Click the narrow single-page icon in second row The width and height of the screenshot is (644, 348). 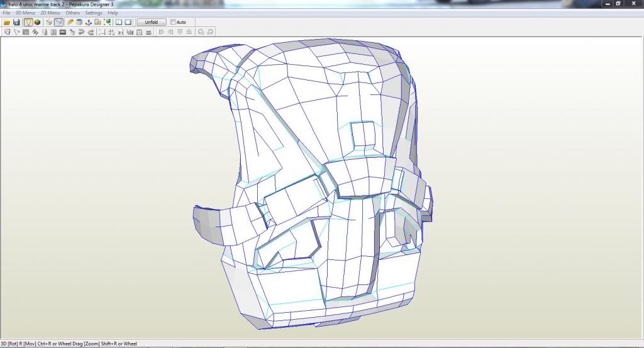click(x=45, y=32)
